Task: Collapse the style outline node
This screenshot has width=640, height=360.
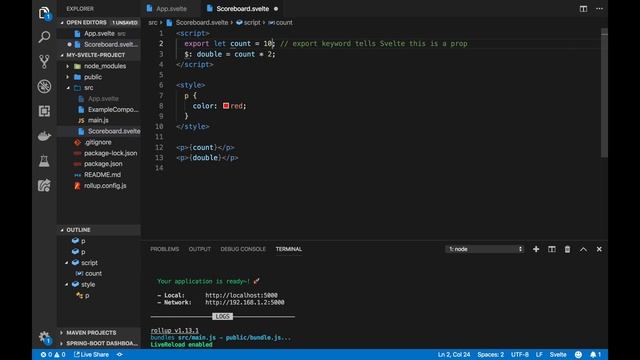Action: tap(67, 284)
